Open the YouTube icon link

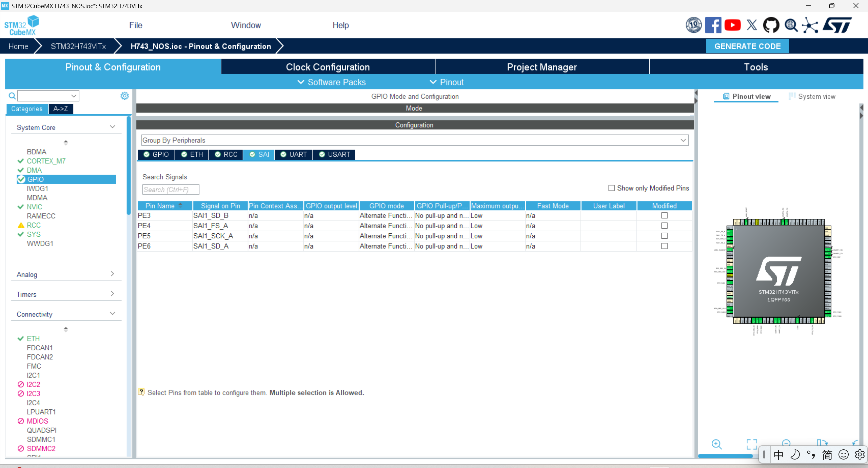(x=732, y=25)
